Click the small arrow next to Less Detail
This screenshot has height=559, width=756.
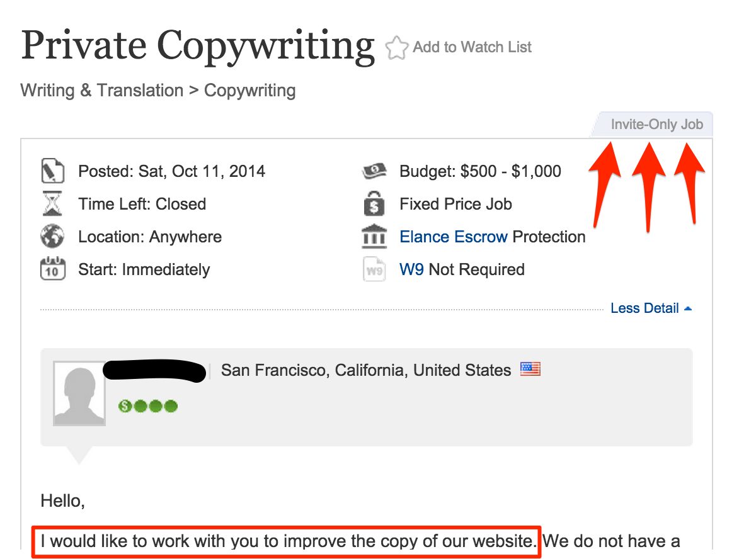click(x=688, y=308)
